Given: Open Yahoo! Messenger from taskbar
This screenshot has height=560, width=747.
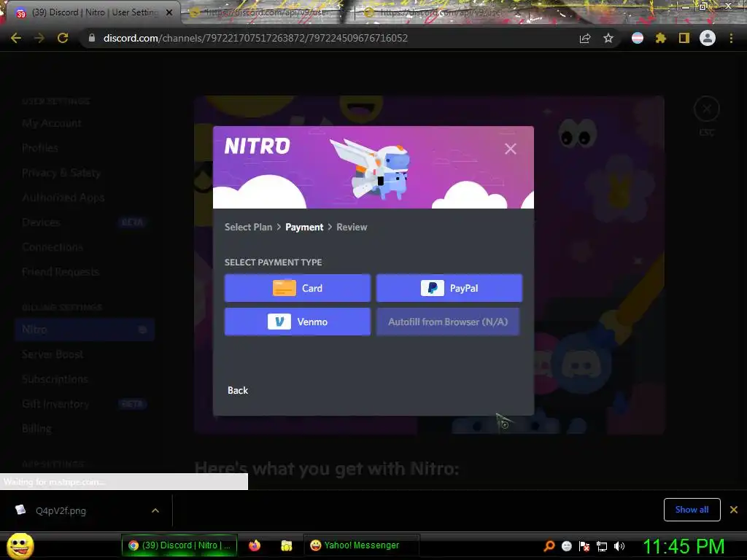Looking at the screenshot, I should (360, 545).
